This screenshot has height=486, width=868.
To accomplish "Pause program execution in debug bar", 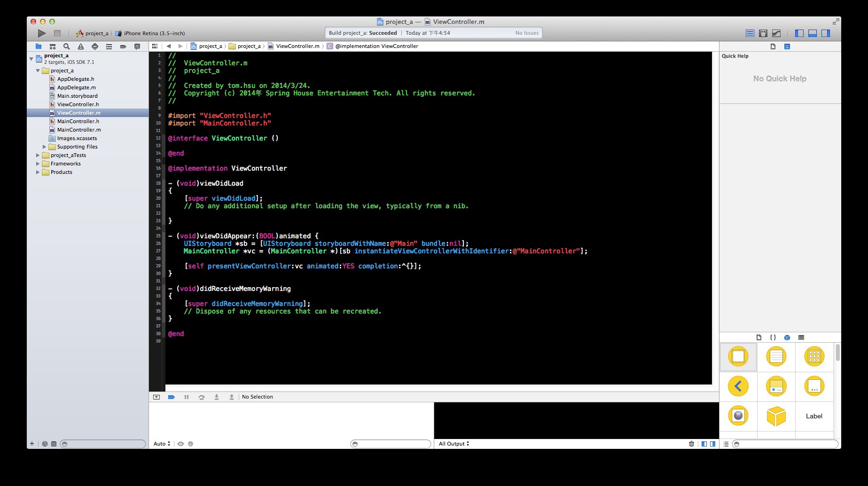I will pyautogui.click(x=187, y=397).
